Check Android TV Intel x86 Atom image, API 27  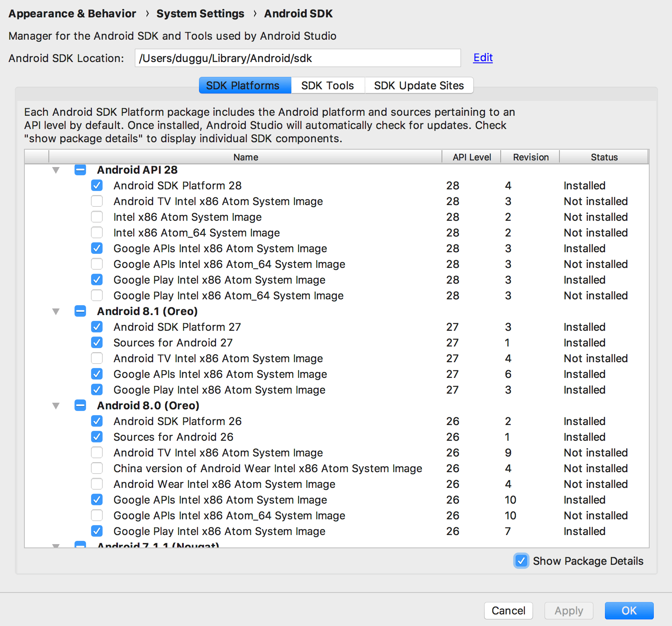click(97, 358)
